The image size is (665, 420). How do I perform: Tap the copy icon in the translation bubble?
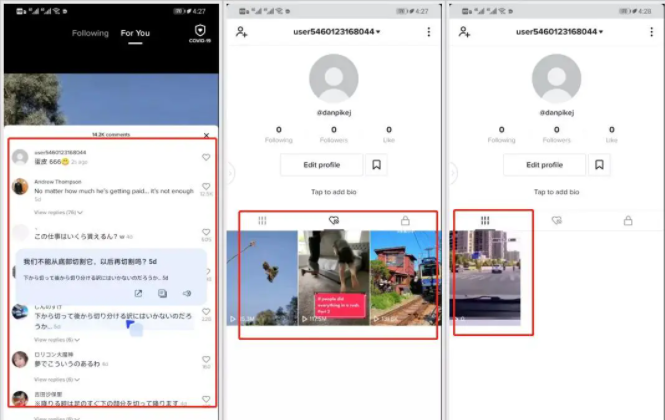point(162,293)
